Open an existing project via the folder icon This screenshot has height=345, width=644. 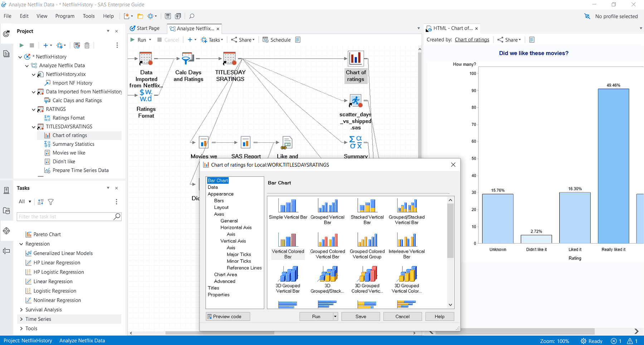coord(140,16)
